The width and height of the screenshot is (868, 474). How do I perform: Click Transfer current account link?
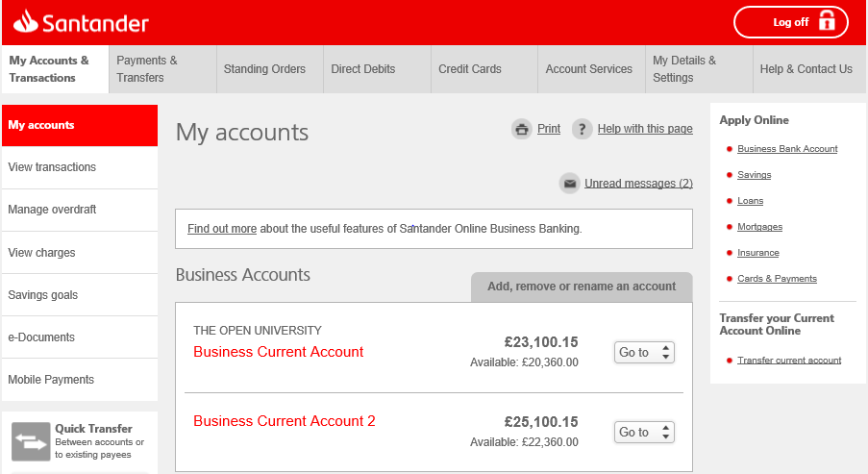coord(789,361)
